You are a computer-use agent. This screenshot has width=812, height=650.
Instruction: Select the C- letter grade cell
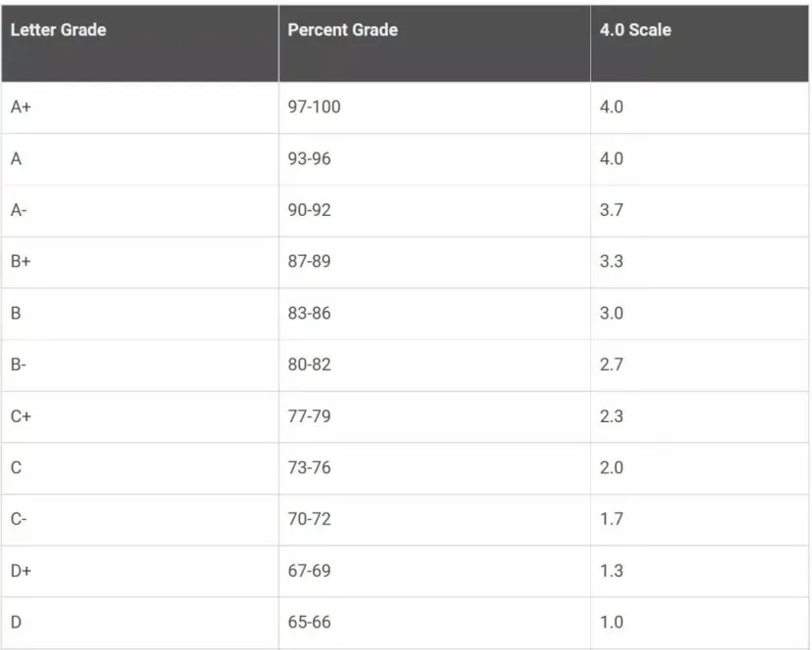click(19, 519)
